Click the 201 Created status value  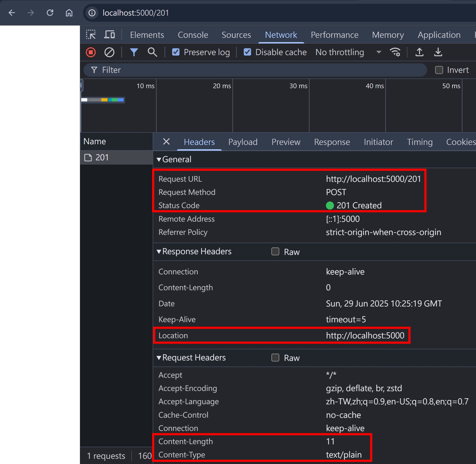pyautogui.click(x=359, y=206)
